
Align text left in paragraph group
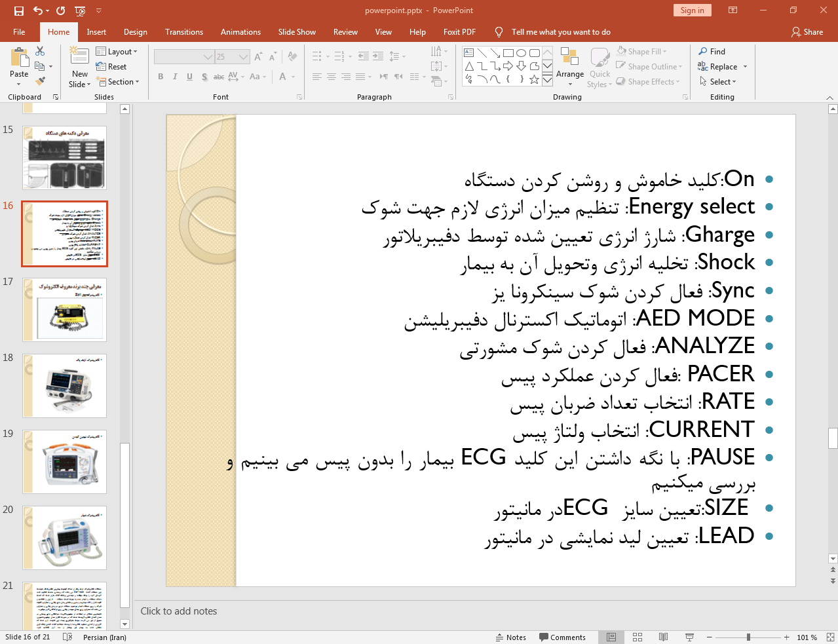point(317,77)
